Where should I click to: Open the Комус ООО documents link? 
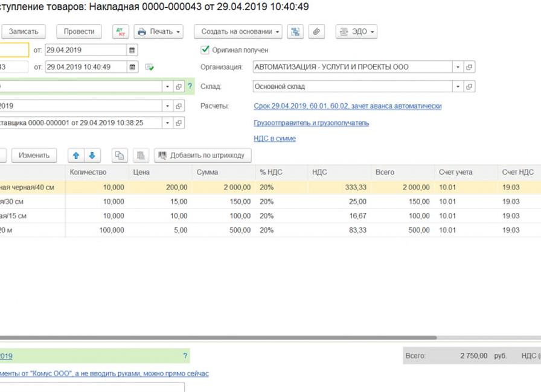coord(104,373)
